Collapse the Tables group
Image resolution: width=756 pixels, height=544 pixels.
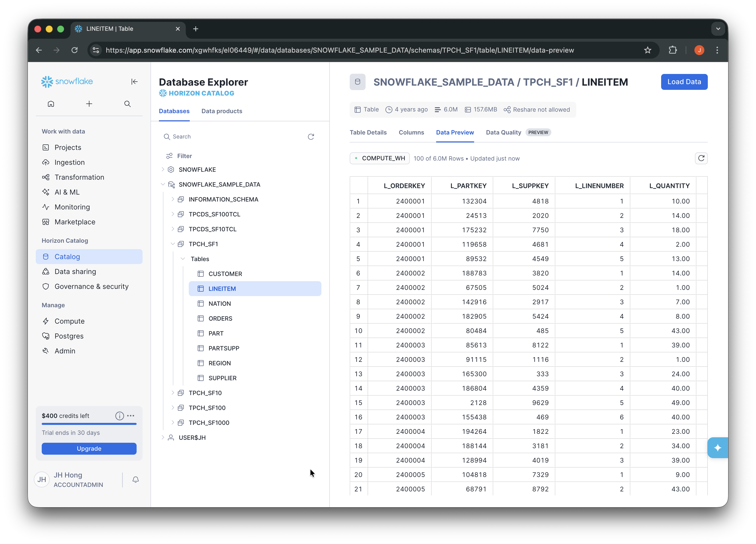(x=183, y=259)
